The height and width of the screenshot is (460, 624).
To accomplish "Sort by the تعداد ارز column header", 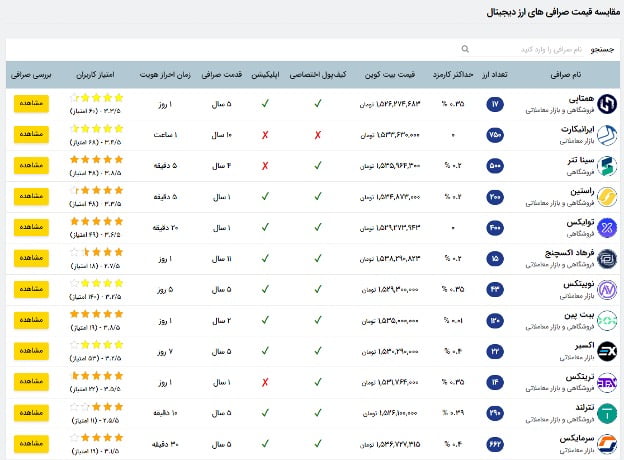I will (x=495, y=74).
